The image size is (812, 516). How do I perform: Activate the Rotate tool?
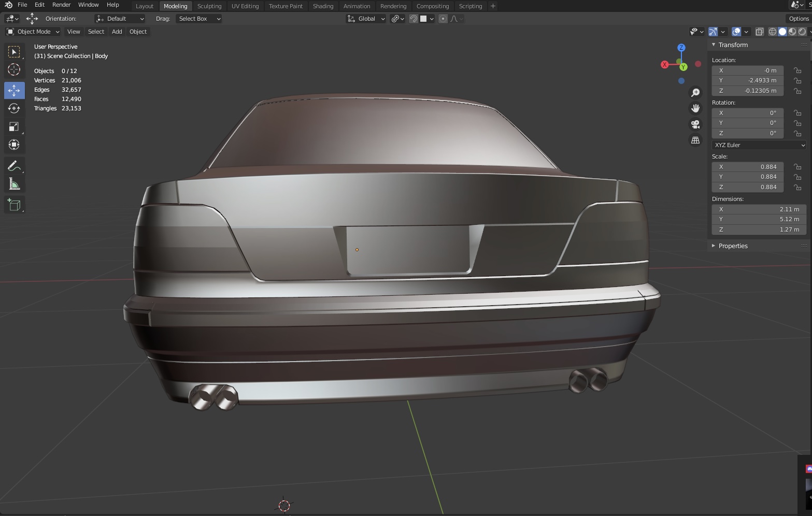click(x=14, y=108)
